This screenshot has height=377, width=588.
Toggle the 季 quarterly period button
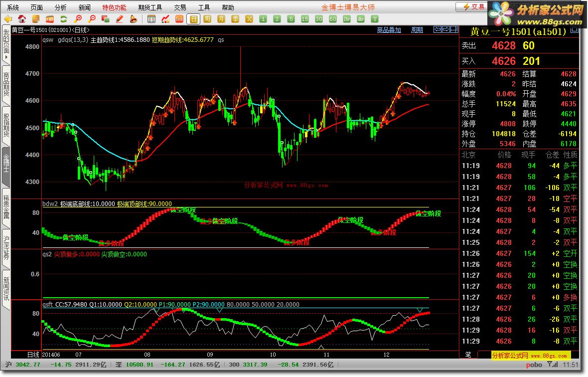(x=235, y=19)
